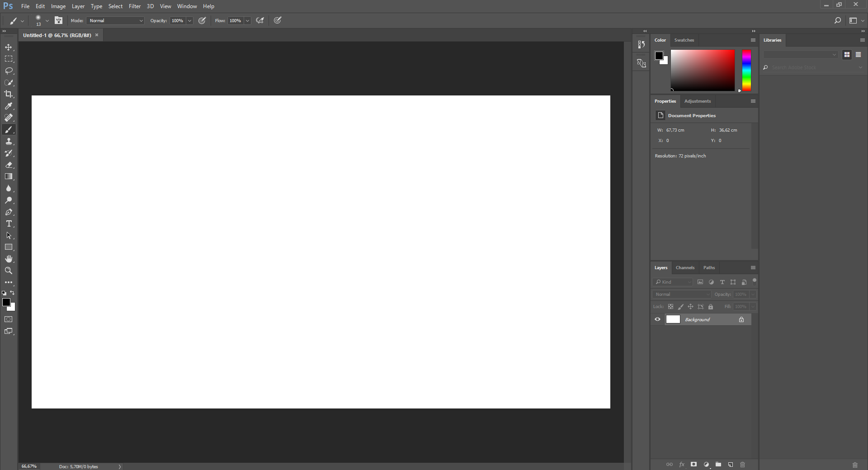Delete layer using trash icon

742,465
